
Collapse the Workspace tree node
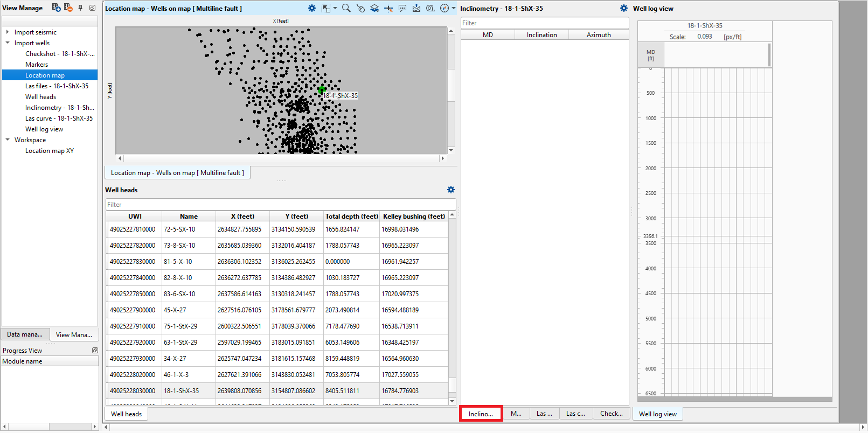pos(8,140)
